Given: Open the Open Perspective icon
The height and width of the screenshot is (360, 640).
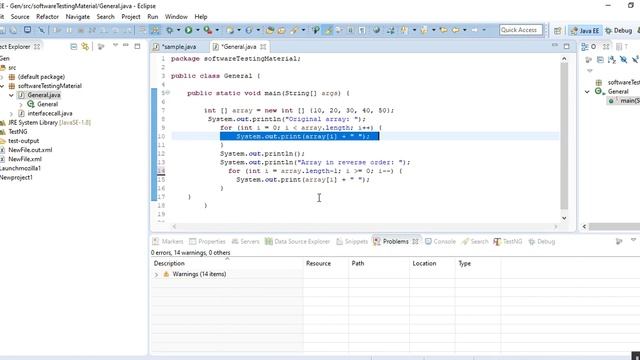Looking at the screenshot, I should [x=558, y=30].
